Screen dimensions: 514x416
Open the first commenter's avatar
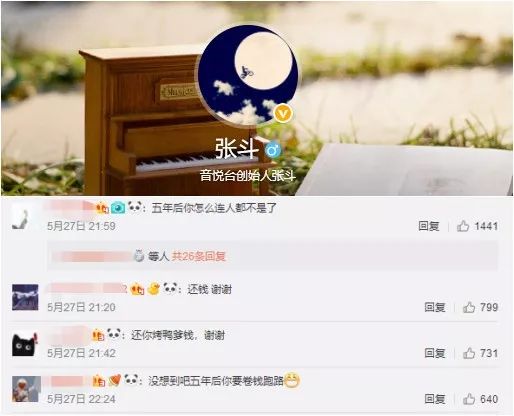22,217
